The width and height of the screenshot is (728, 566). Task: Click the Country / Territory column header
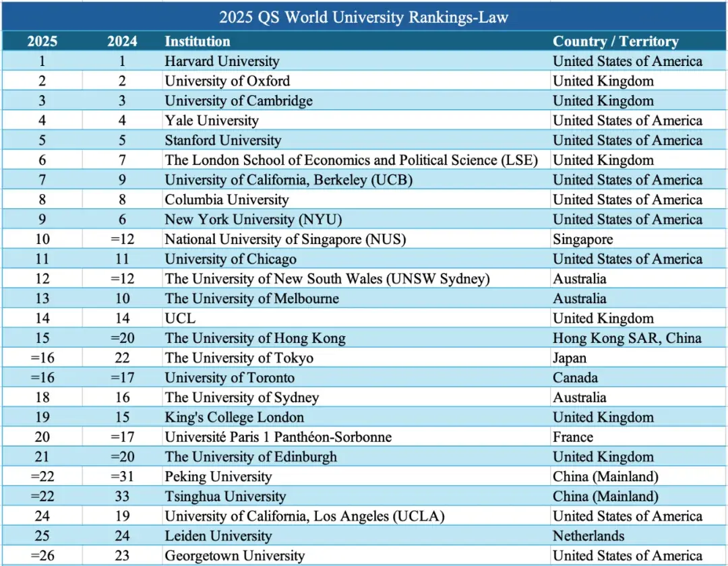coord(615,41)
